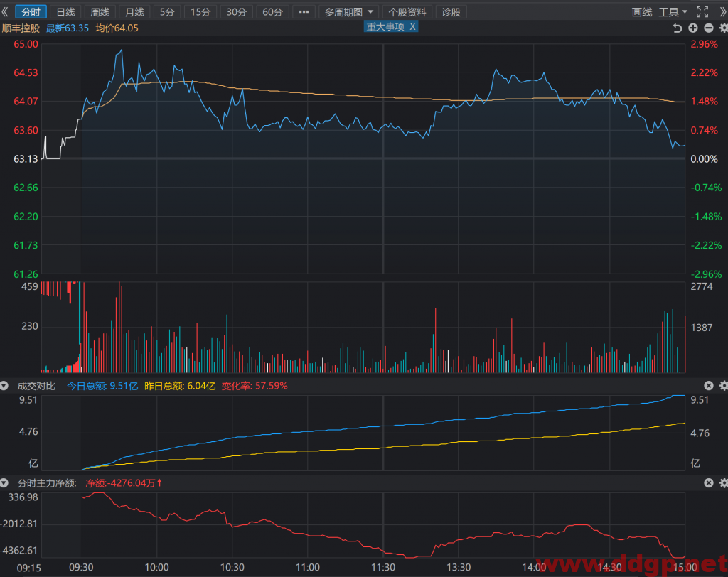Click the 2.96% percent axis label
This screenshot has height=577, width=728.
[x=705, y=45]
